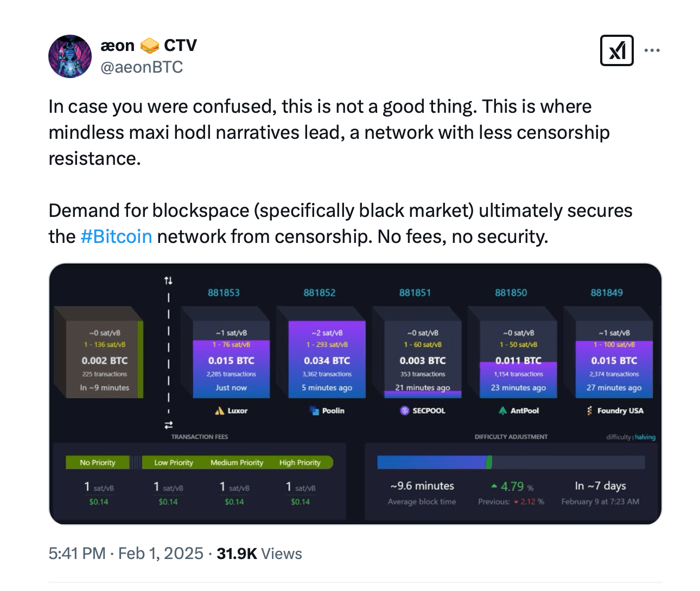Click the Luxor mining pool logo
The width and height of the screenshot is (700, 591).
(x=219, y=411)
